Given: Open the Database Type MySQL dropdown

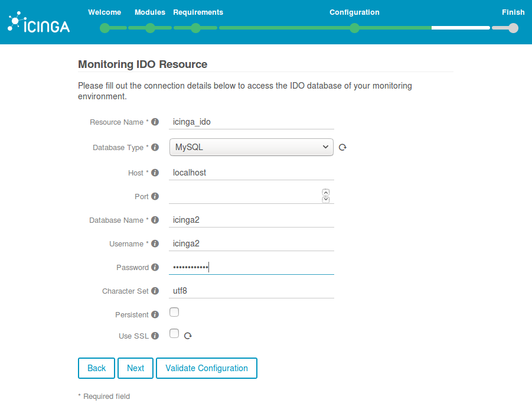Looking at the screenshot, I should [x=252, y=147].
